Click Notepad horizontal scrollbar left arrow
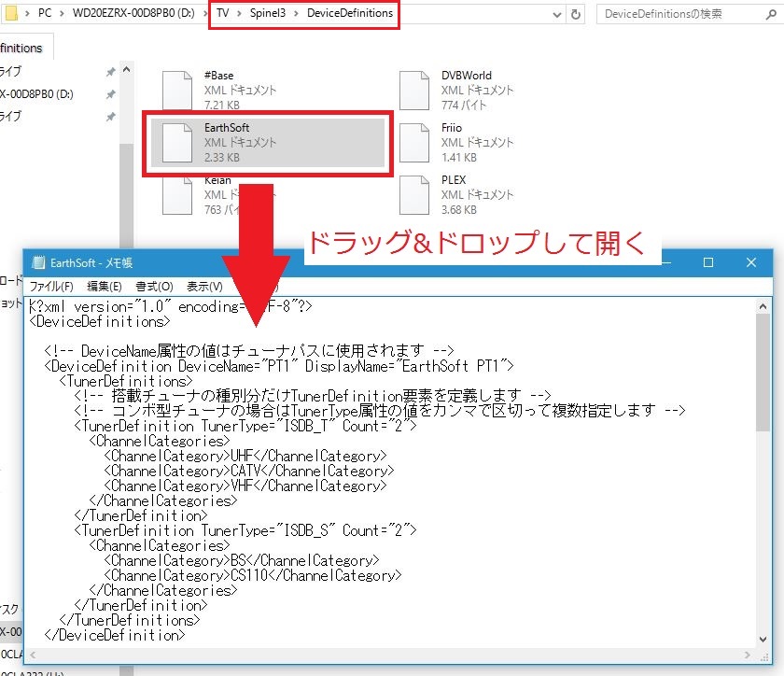784x676 pixels. tap(33, 655)
